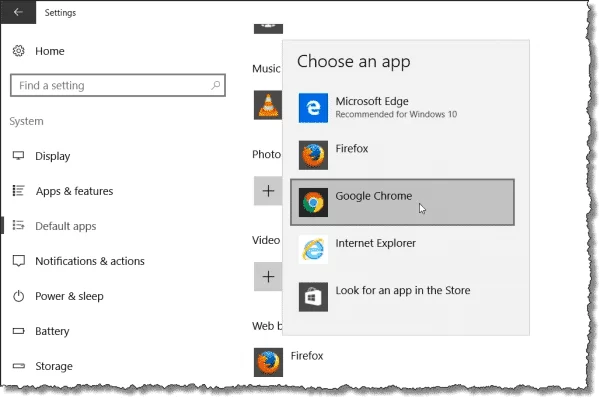Click the Google Chrome icon
The height and width of the screenshot is (398, 600).
313,202
